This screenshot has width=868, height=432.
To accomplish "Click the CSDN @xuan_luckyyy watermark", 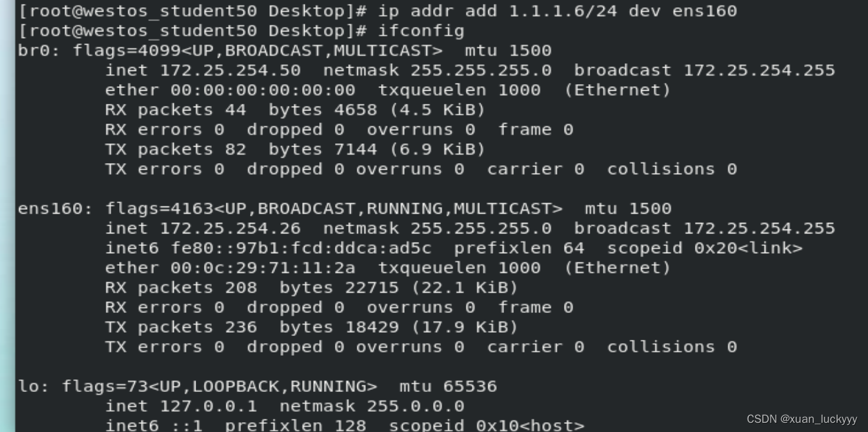I will coord(802,419).
